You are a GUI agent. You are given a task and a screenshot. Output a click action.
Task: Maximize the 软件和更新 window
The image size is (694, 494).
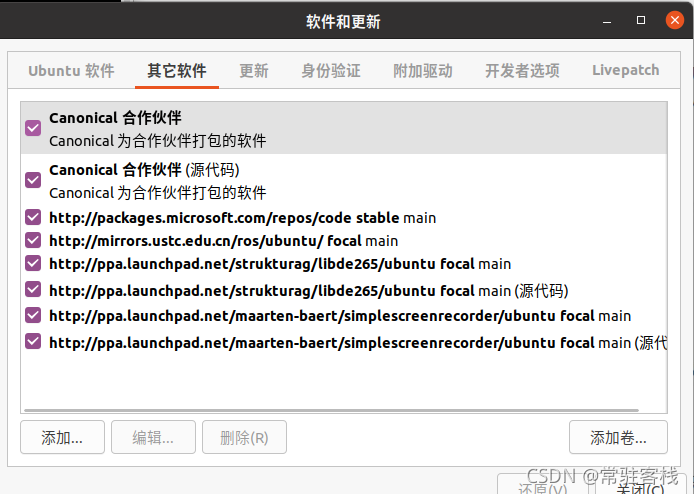(x=640, y=20)
